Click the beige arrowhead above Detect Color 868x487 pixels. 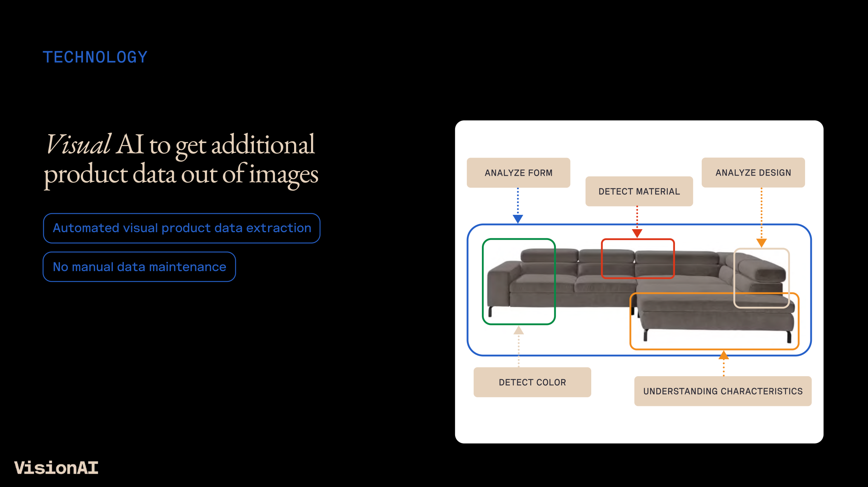[518, 331]
